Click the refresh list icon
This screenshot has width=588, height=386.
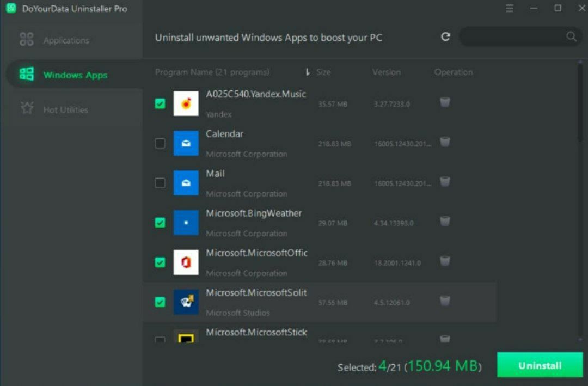click(x=445, y=37)
